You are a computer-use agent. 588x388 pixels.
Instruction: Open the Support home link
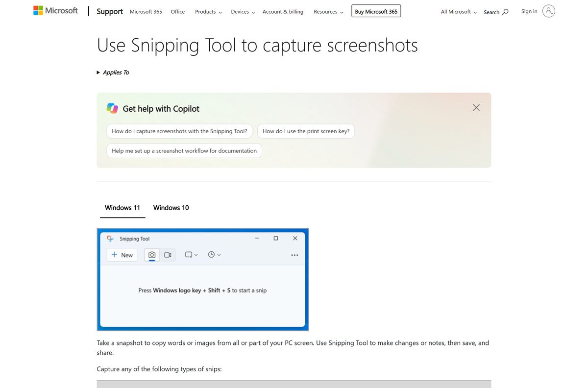point(110,11)
